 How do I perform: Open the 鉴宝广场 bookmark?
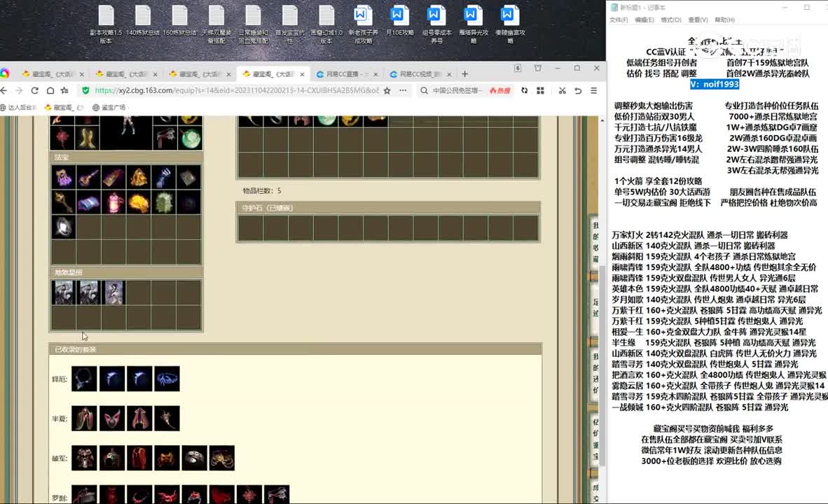109,108
